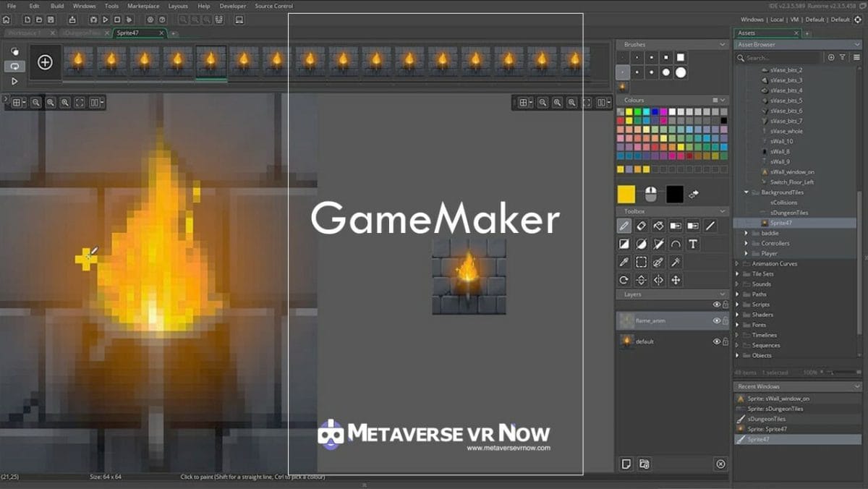Click the Asset Browser search field

pyautogui.click(x=778, y=57)
